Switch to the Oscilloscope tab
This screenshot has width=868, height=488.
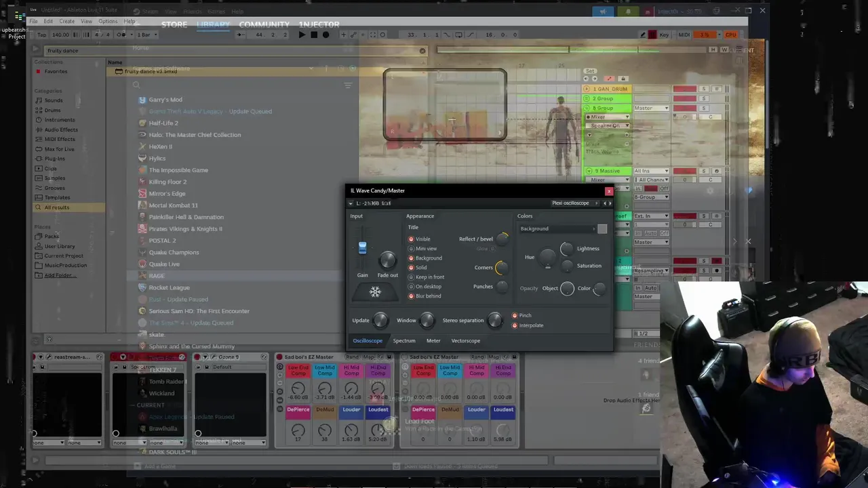pyautogui.click(x=368, y=341)
